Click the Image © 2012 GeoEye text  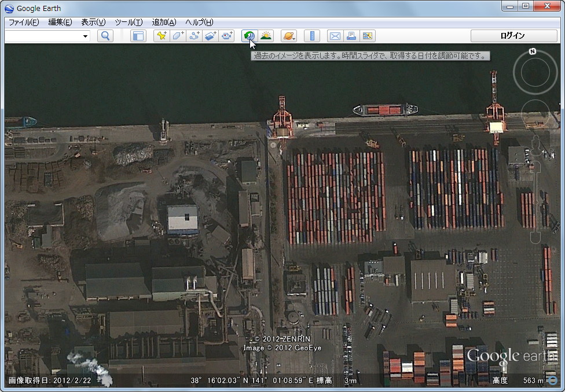point(282,348)
